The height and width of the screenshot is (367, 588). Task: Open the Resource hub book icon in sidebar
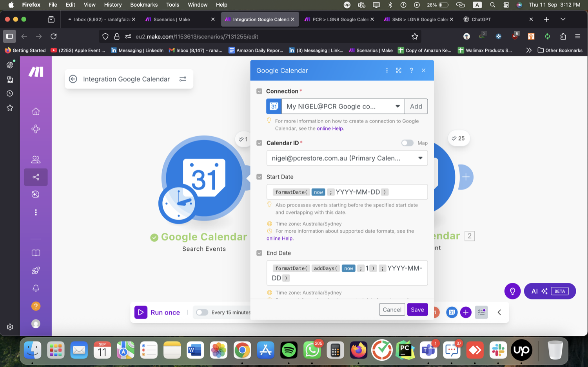36,253
